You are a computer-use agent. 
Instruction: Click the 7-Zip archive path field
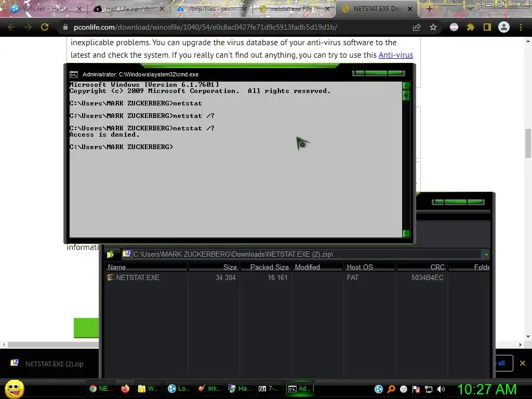pyautogui.click(x=302, y=254)
